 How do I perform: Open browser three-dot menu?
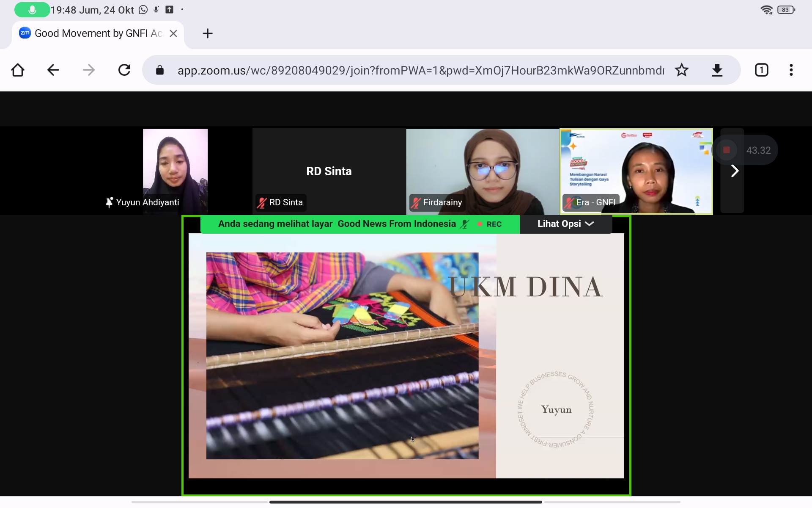(x=791, y=70)
